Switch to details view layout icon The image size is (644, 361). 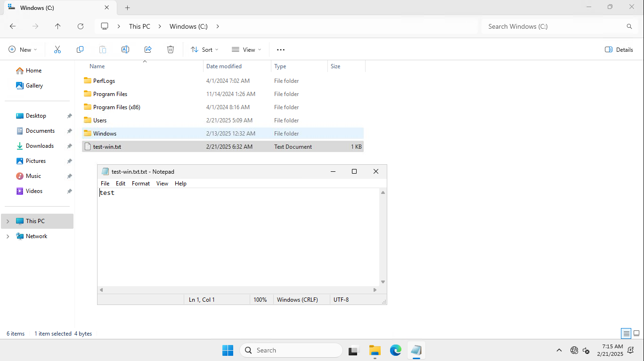click(626, 333)
